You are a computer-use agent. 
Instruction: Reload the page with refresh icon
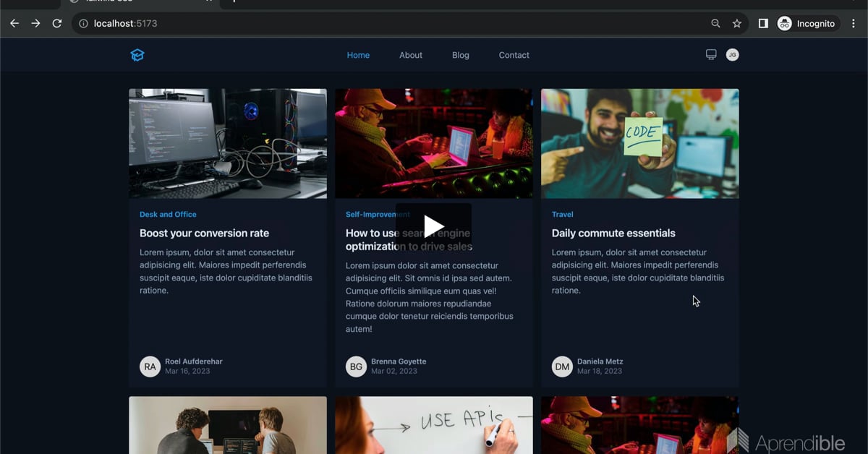point(57,23)
